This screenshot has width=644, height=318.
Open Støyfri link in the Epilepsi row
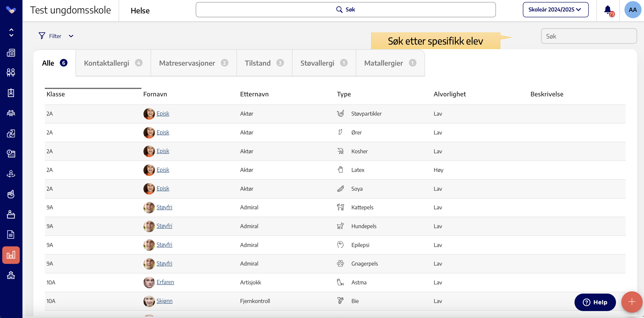[164, 245]
